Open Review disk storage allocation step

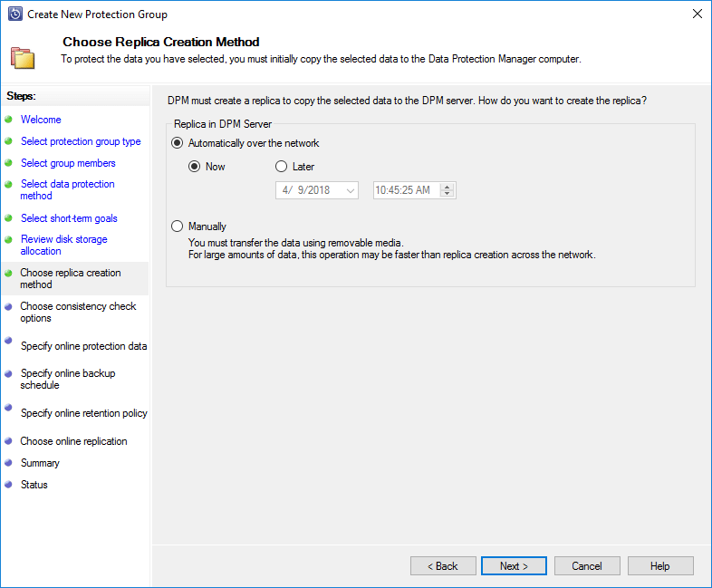click(63, 246)
